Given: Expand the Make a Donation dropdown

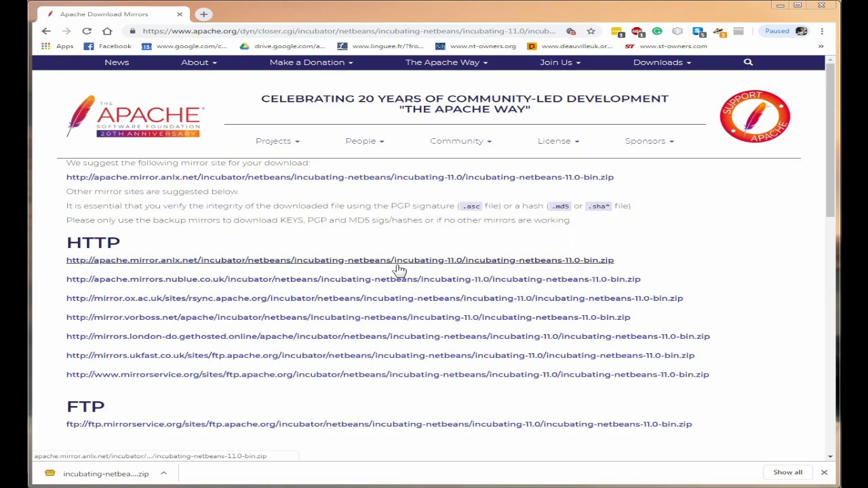Looking at the screenshot, I should click(x=311, y=62).
